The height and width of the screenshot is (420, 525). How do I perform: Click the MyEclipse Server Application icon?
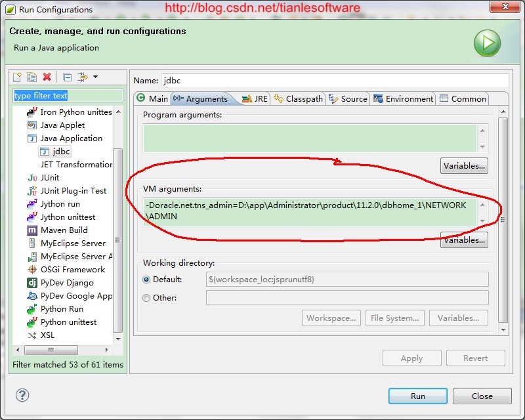[x=32, y=257]
